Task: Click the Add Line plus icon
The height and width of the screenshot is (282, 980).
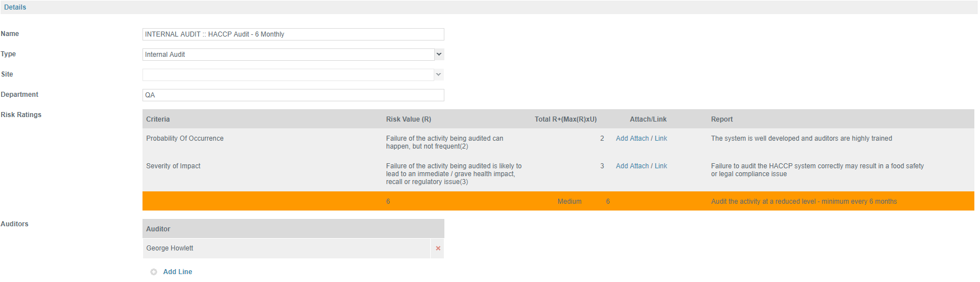Action: coord(154,272)
